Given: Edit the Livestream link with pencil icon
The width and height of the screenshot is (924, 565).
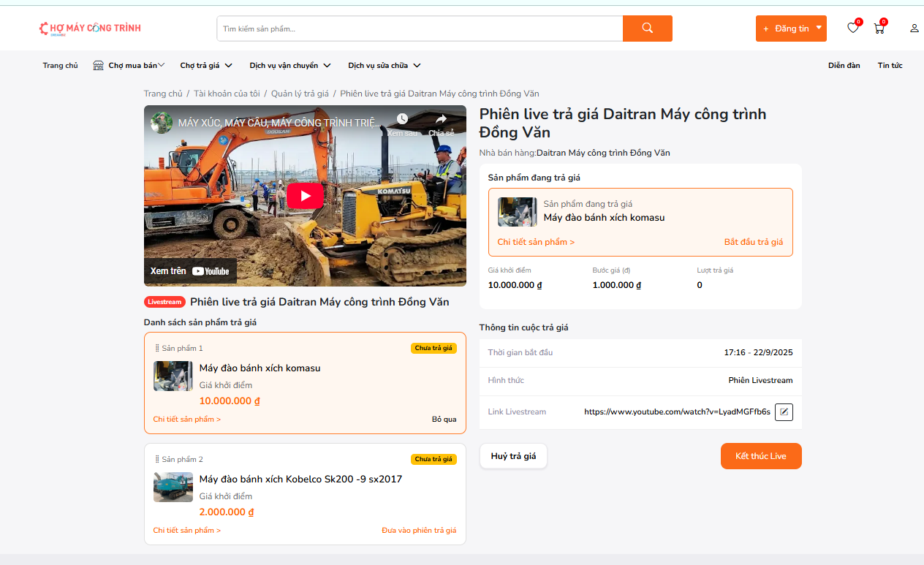Looking at the screenshot, I should [784, 412].
